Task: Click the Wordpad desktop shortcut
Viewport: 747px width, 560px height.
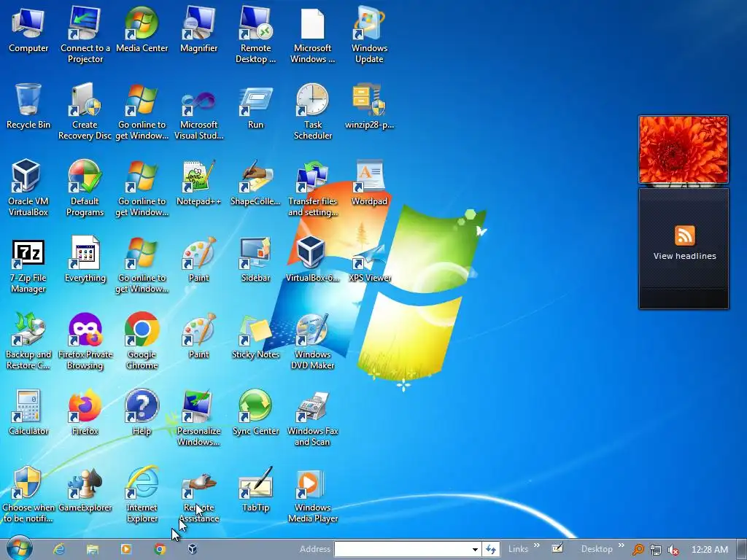Action: point(369,183)
